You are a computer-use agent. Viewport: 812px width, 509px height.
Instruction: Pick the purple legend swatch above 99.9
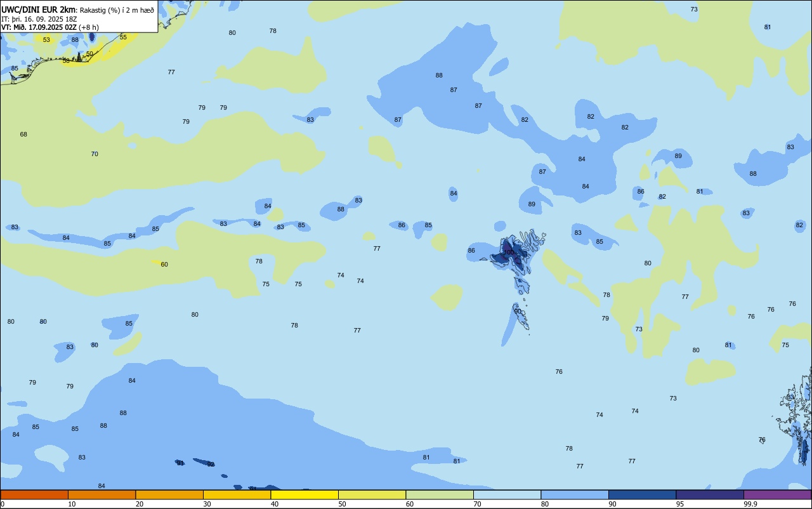tap(777, 494)
